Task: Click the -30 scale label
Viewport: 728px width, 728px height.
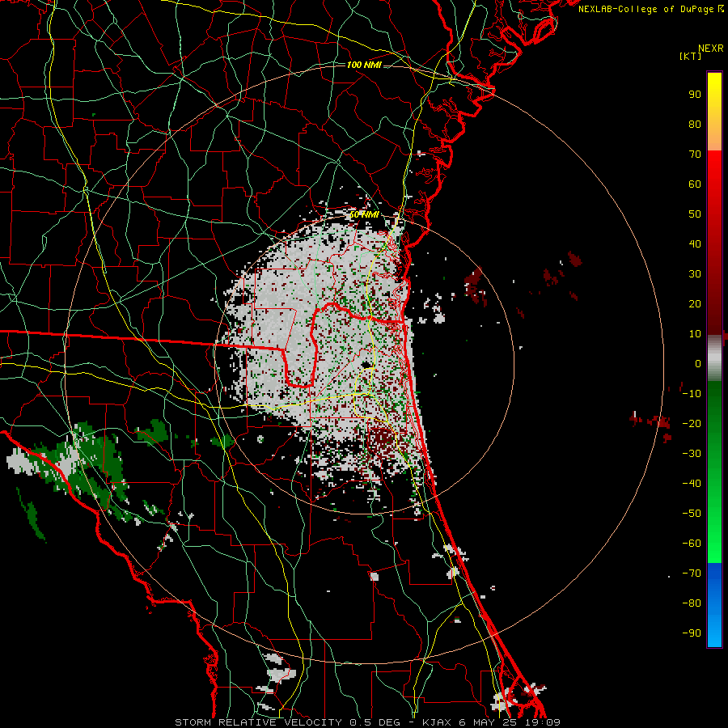Action: (x=692, y=454)
